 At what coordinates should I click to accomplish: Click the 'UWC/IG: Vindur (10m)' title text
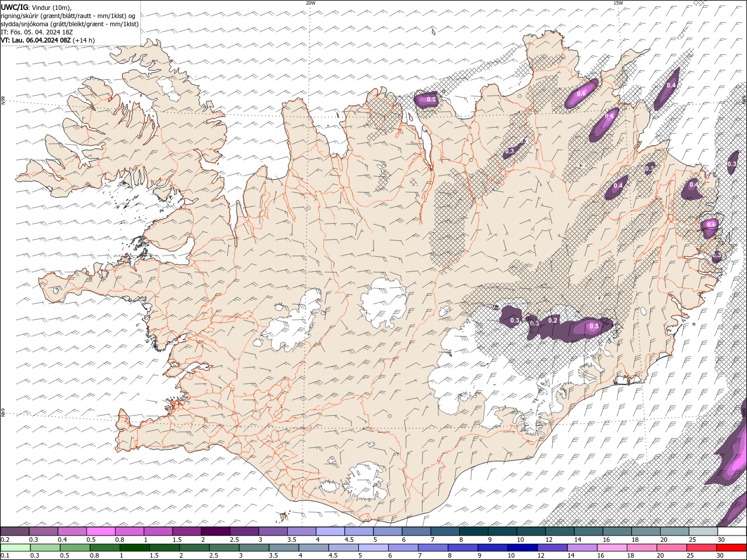click(x=37, y=7)
